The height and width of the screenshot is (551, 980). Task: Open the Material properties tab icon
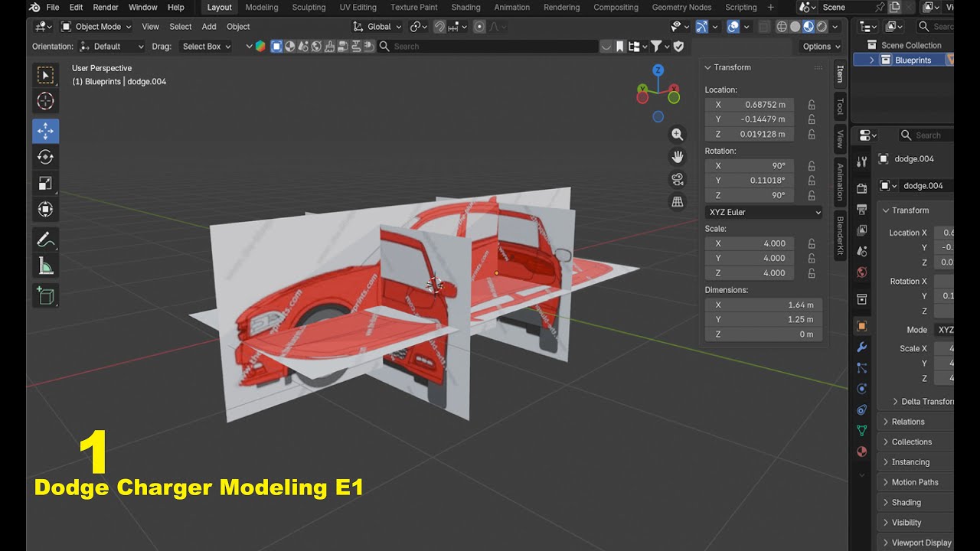point(862,452)
